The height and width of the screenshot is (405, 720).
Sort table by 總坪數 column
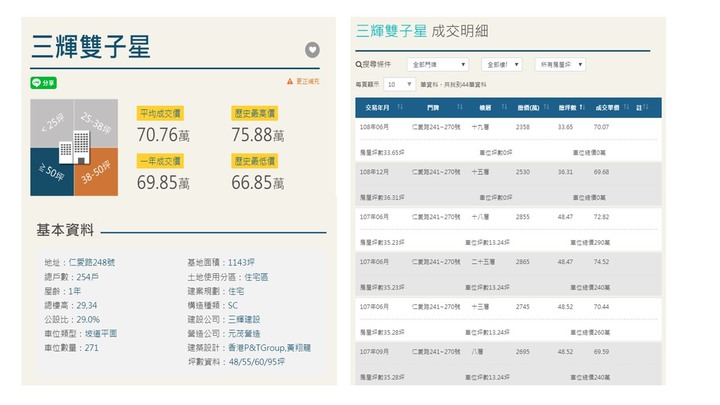569,107
